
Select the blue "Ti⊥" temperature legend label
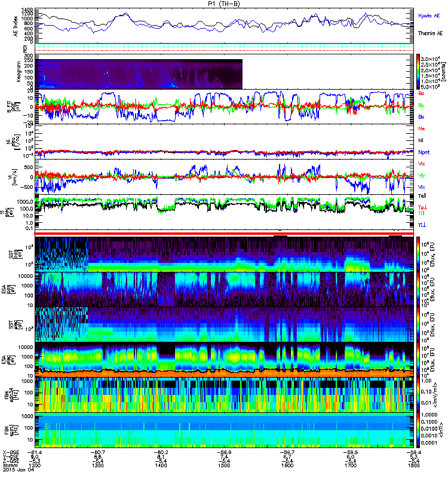[x=422, y=225]
